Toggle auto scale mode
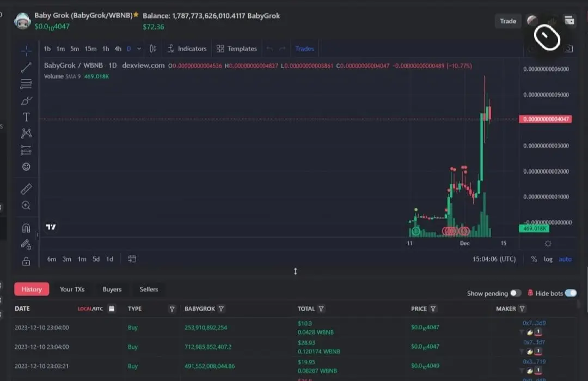The height and width of the screenshot is (381, 588). pos(565,259)
